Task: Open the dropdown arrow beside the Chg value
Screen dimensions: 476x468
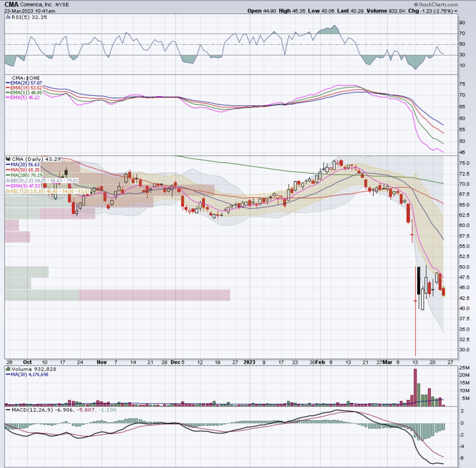Action: click(456, 11)
